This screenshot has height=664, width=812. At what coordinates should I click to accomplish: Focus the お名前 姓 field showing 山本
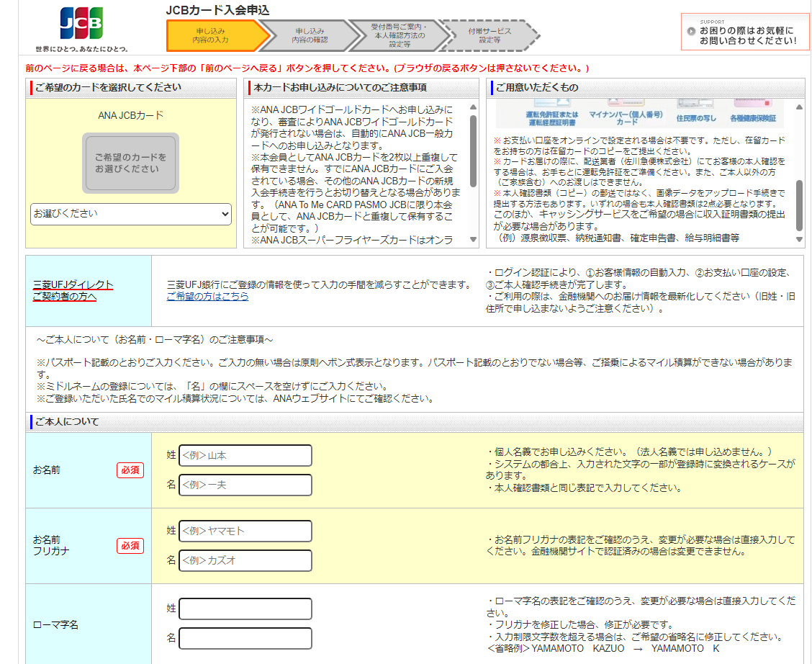[245, 455]
